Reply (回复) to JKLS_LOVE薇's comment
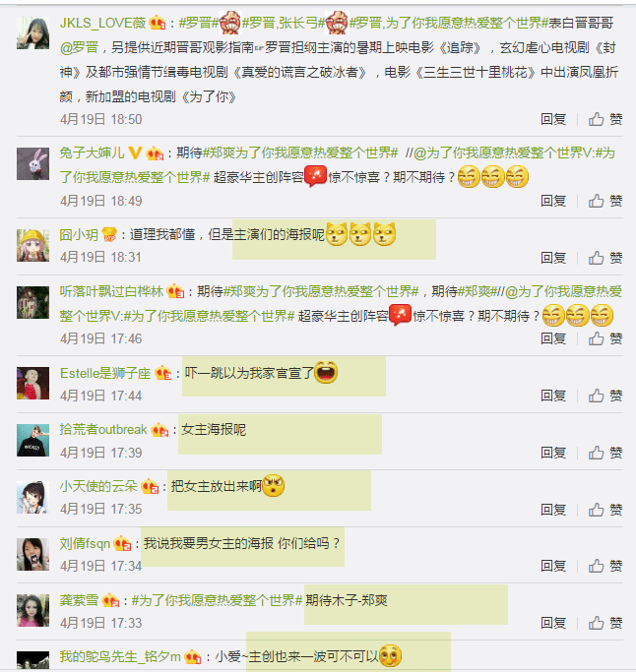Image resolution: width=636 pixels, height=672 pixels. pos(553,119)
